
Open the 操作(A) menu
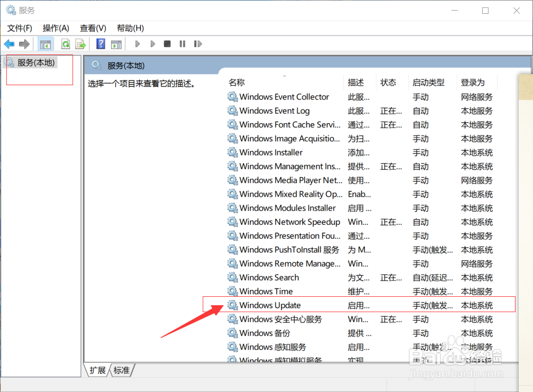click(56, 28)
